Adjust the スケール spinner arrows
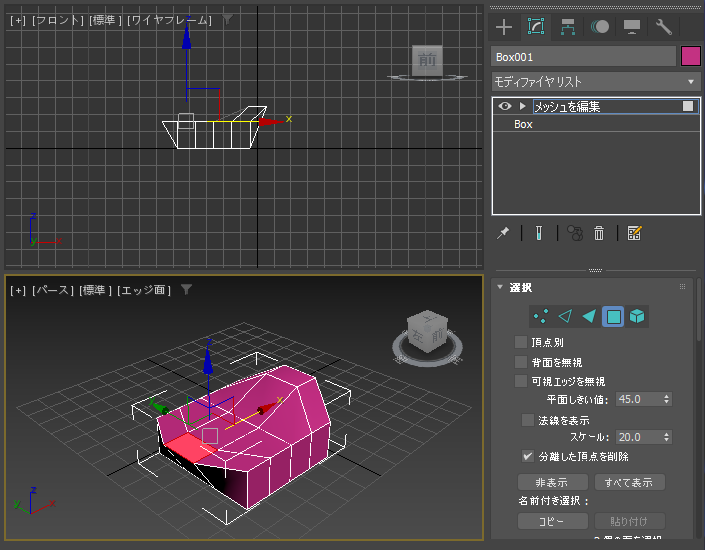 point(667,437)
